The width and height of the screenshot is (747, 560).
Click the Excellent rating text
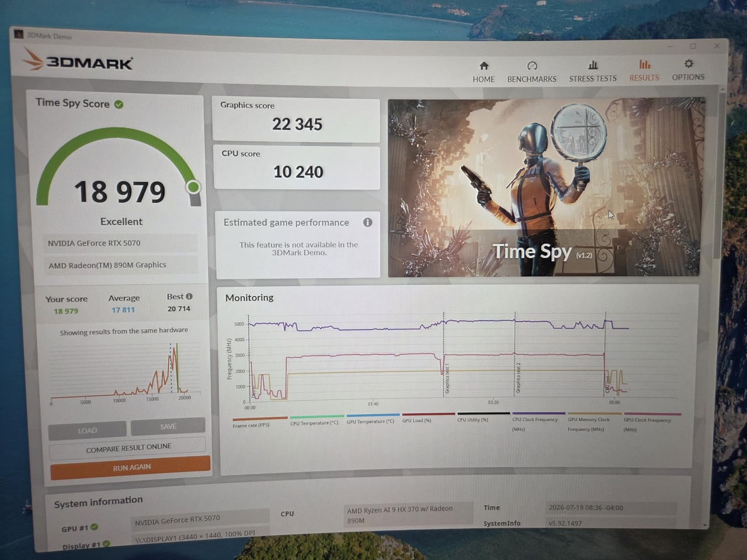coord(121,221)
